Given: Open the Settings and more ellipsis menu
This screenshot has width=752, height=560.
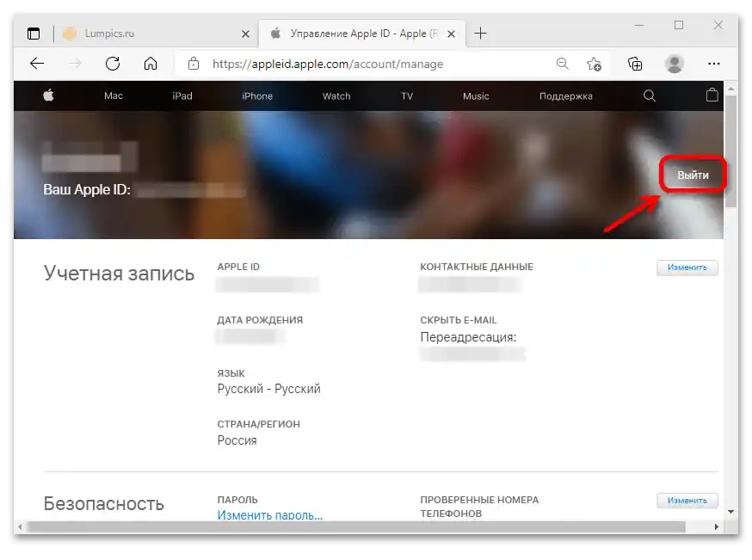Looking at the screenshot, I should (713, 64).
